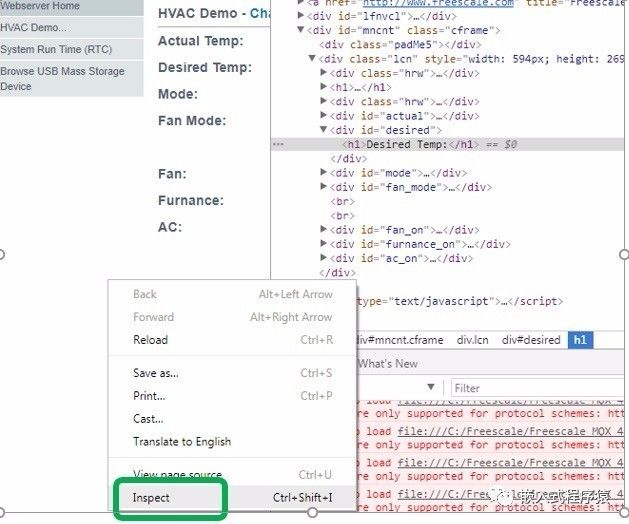Select div.lcn in the breadcrumb bar

coord(473,340)
